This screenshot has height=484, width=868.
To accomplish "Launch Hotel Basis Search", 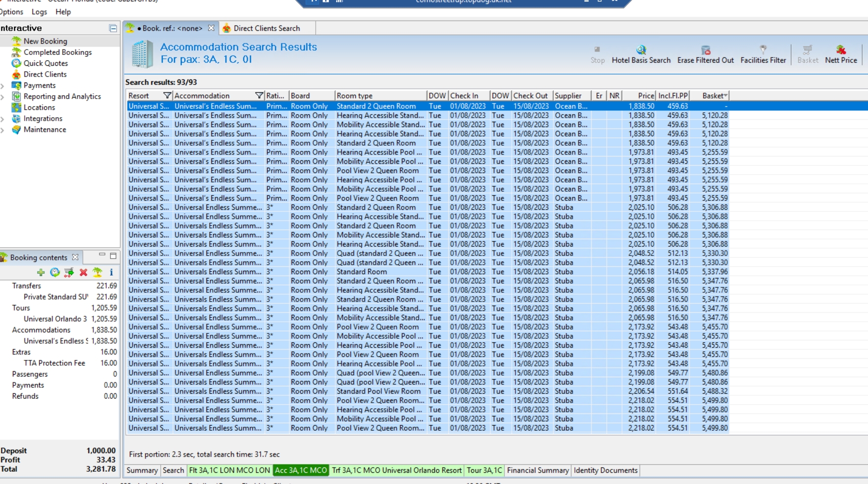I will tap(641, 54).
